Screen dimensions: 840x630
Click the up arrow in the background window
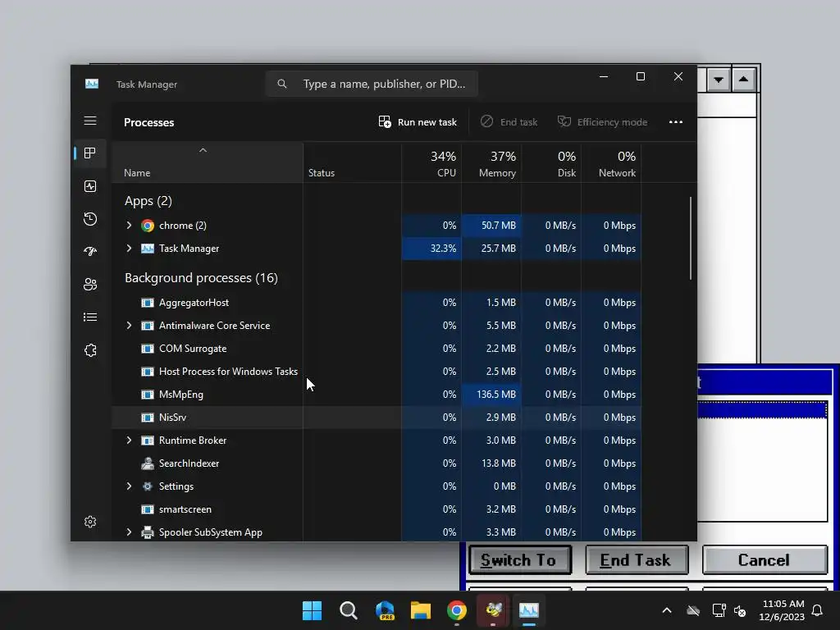click(x=743, y=80)
